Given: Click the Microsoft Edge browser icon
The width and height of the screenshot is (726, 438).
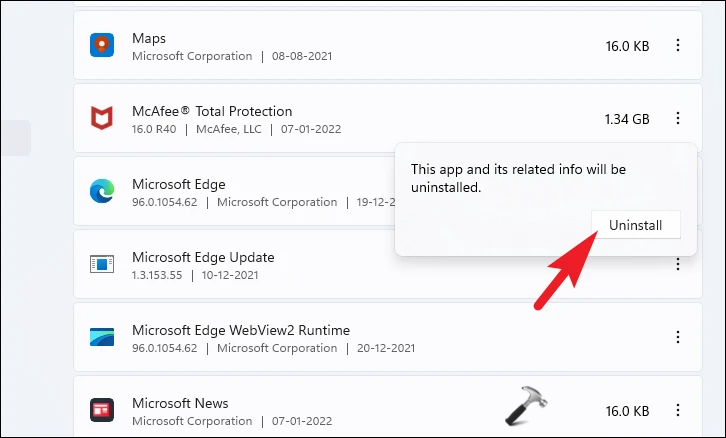Looking at the screenshot, I should click(x=102, y=192).
